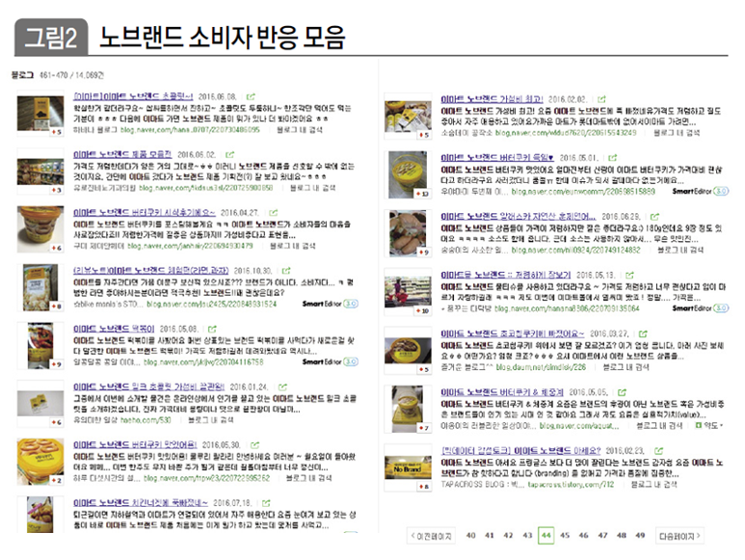745x560 pixels.
Task: Open post 이마트 노브랜드 버터쿠키 시식후기예요~
Action: pyautogui.click(x=145, y=213)
